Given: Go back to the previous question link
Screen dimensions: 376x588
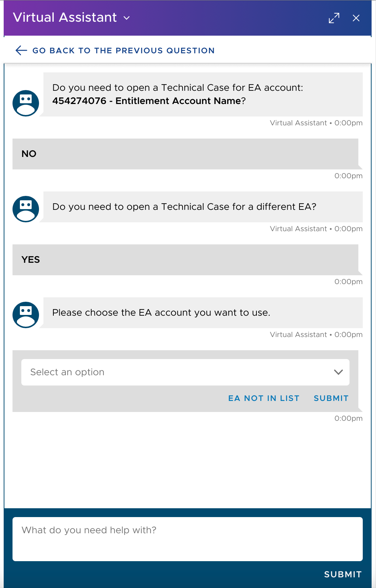Looking at the screenshot, I should point(123,51).
